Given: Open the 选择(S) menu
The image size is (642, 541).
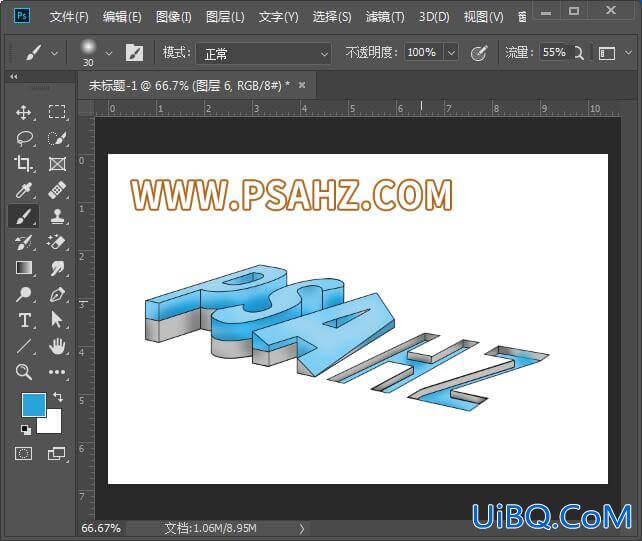Looking at the screenshot, I should tap(332, 17).
